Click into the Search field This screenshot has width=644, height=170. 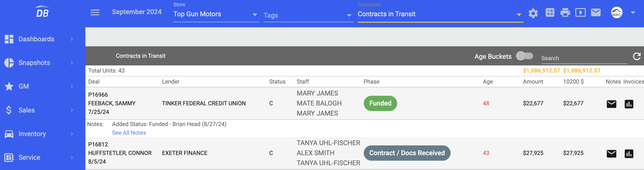pos(584,58)
